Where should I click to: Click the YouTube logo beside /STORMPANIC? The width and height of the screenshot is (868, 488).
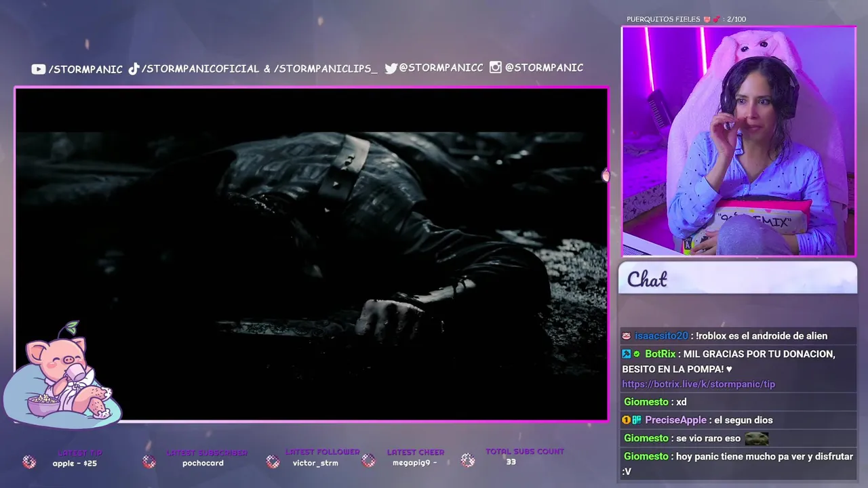pos(38,69)
